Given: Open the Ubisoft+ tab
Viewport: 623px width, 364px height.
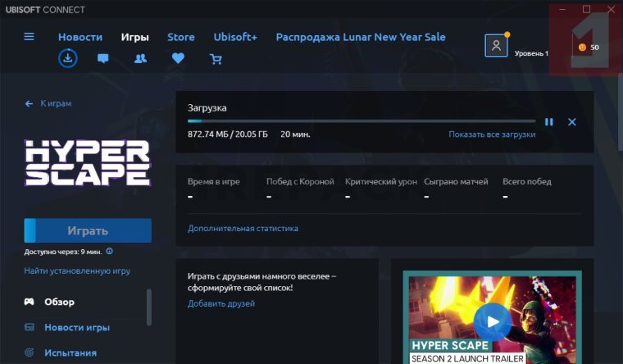Looking at the screenshot, I should [235, 37].
